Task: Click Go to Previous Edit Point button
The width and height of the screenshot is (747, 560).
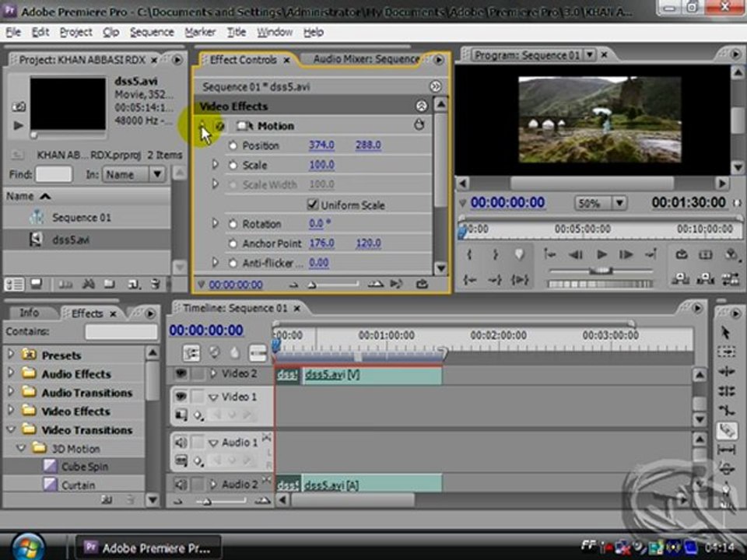Action: pos(550,255)
